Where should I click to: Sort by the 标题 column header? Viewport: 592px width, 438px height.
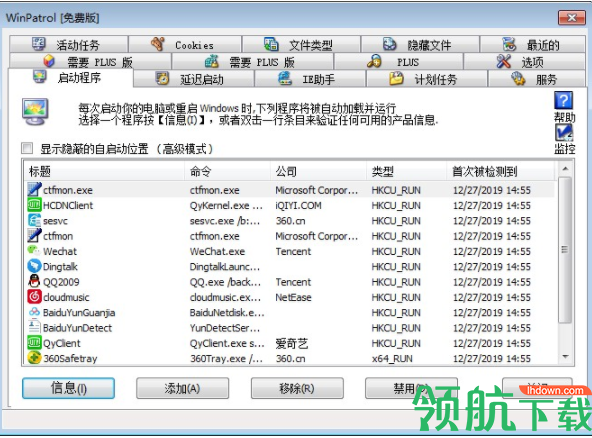click(x=105, y=171)
